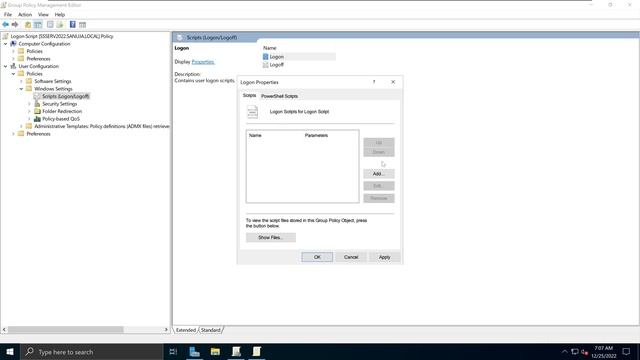Expand the Policy-based QoS node
Screen dimensions: 640x360
(x=29, y=119)
